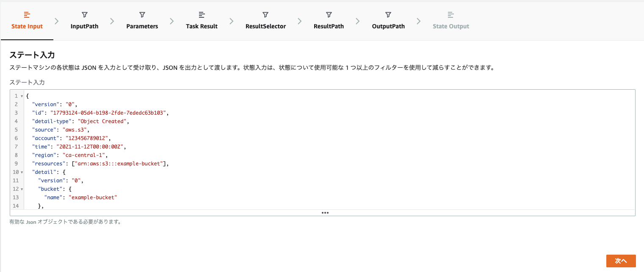This screenshot has width=644, height=272.
Task: Click the filter icon above Parameters
Action: tap(142, 14)
